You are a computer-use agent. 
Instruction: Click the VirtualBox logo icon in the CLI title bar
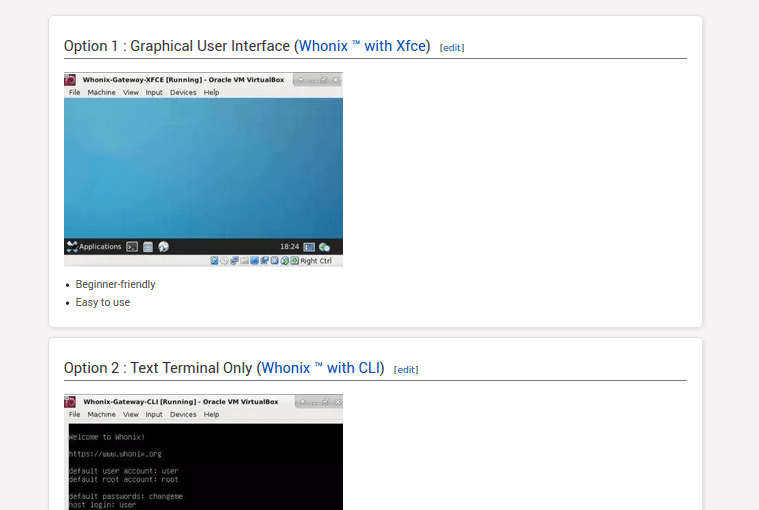click(71, 402)
